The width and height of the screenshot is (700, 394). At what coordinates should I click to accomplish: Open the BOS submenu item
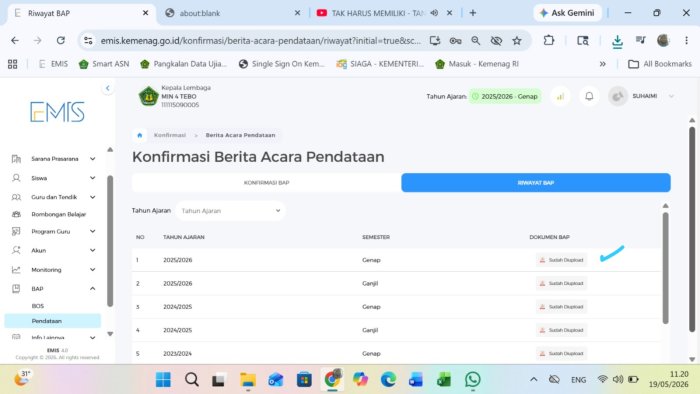tap(38, 306)
